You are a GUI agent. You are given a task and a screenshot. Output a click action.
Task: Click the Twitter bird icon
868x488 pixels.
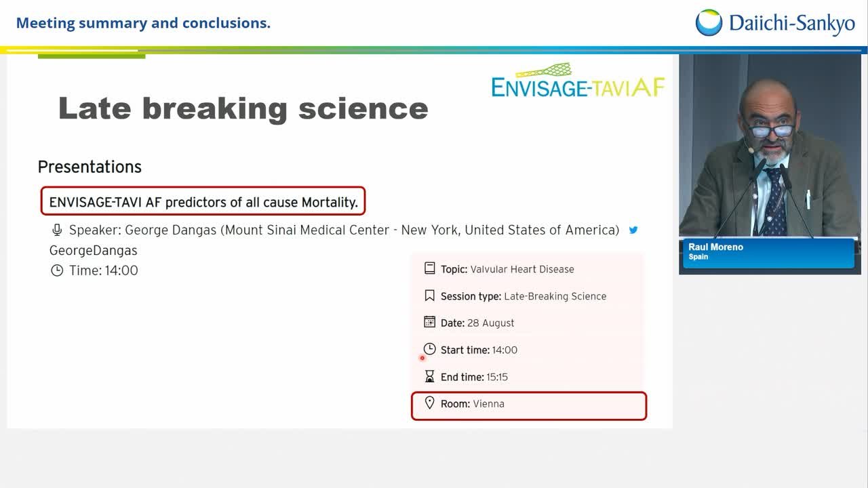(633, 230)
